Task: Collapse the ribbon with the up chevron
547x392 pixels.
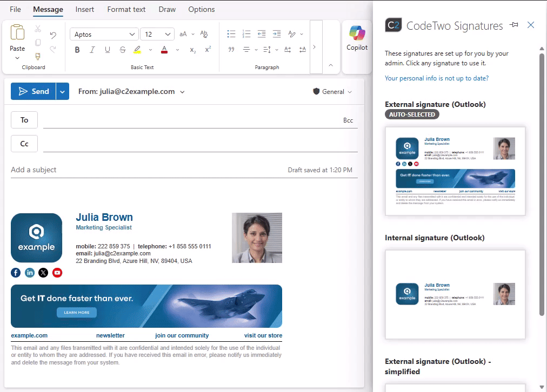Action: pos(331,65)
